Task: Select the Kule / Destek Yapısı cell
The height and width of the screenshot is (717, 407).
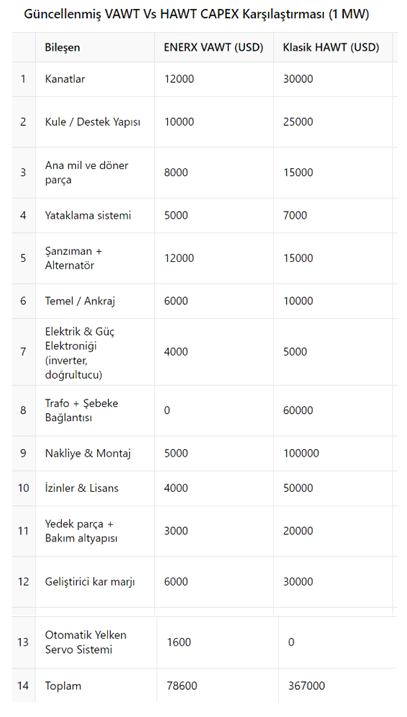Action: click(x=95, y=122)
